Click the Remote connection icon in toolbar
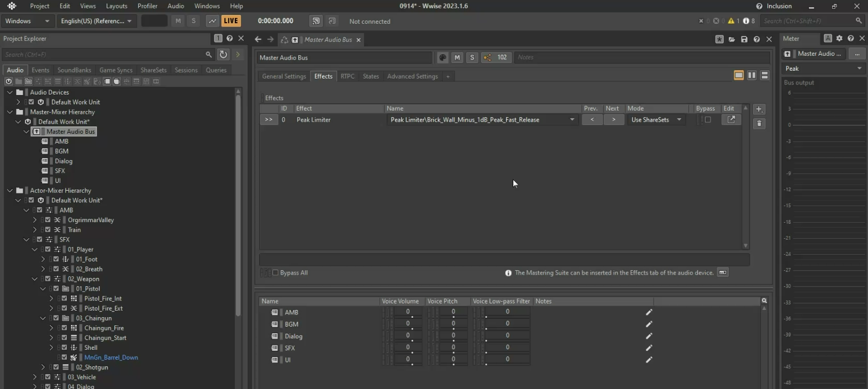The width and height of the screenshot is (868, 389). (x=316, y=21)
